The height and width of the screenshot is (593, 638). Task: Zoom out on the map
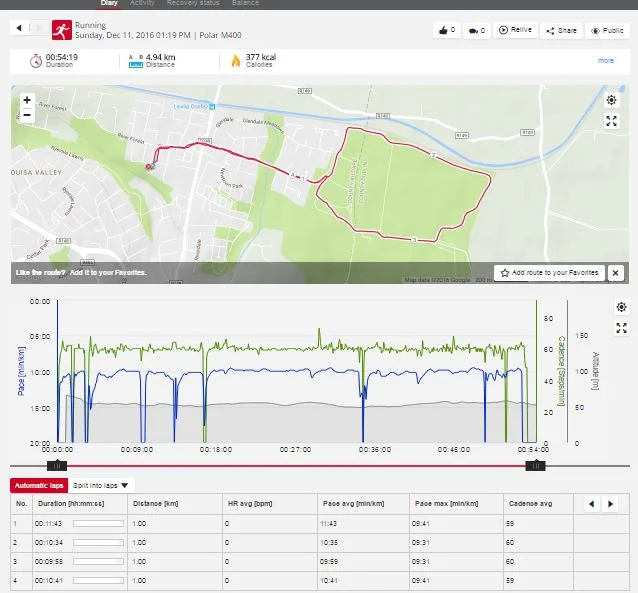[x=27, y=115]
